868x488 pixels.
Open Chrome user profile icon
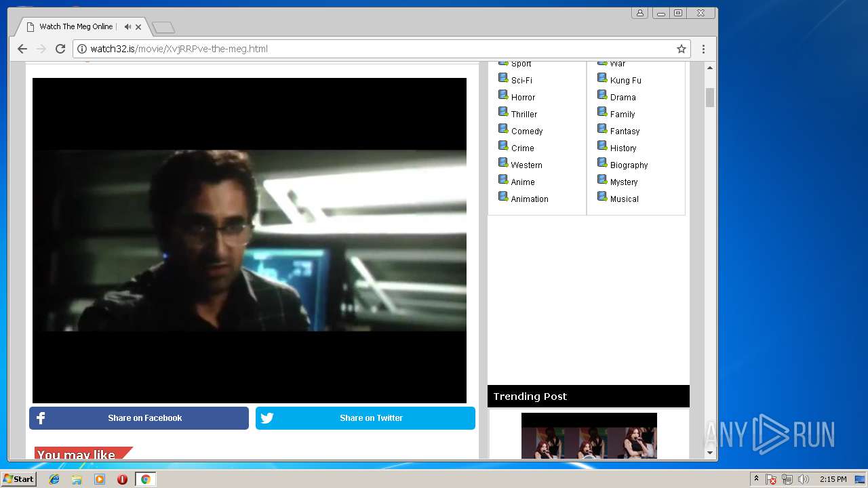coord(639,13)
